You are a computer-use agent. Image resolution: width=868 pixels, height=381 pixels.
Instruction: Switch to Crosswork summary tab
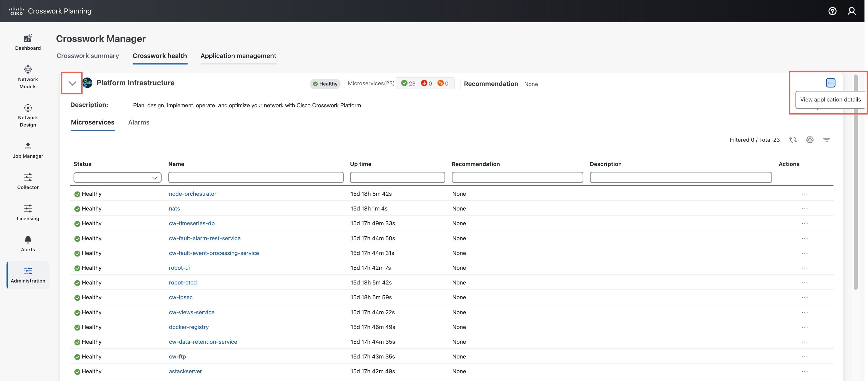(88, 56)
